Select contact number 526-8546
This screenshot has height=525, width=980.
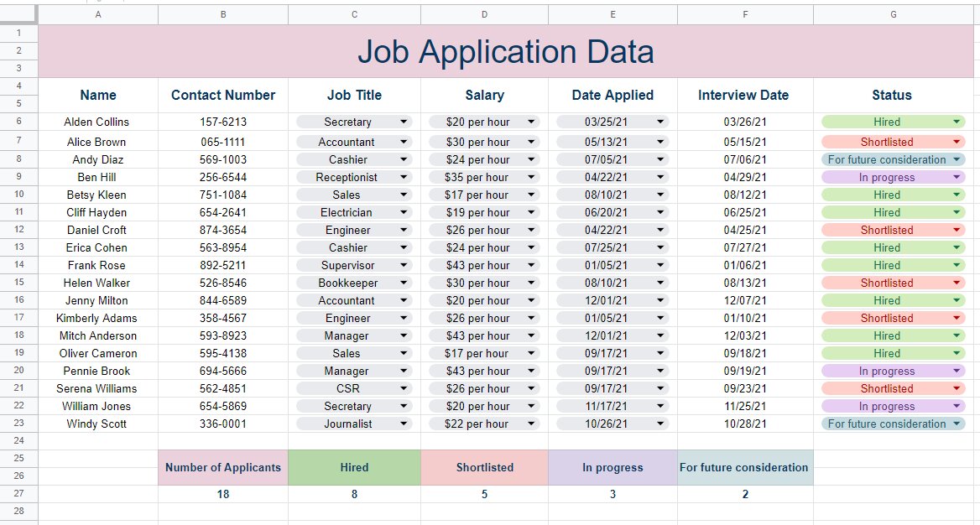point(223,283)
